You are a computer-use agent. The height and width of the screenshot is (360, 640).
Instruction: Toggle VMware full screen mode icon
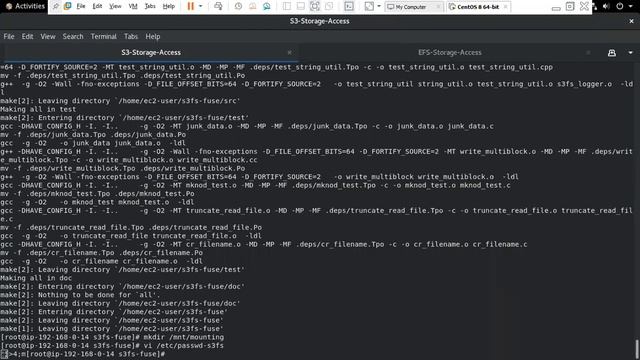pyautogui.click(x=315, y=7)
